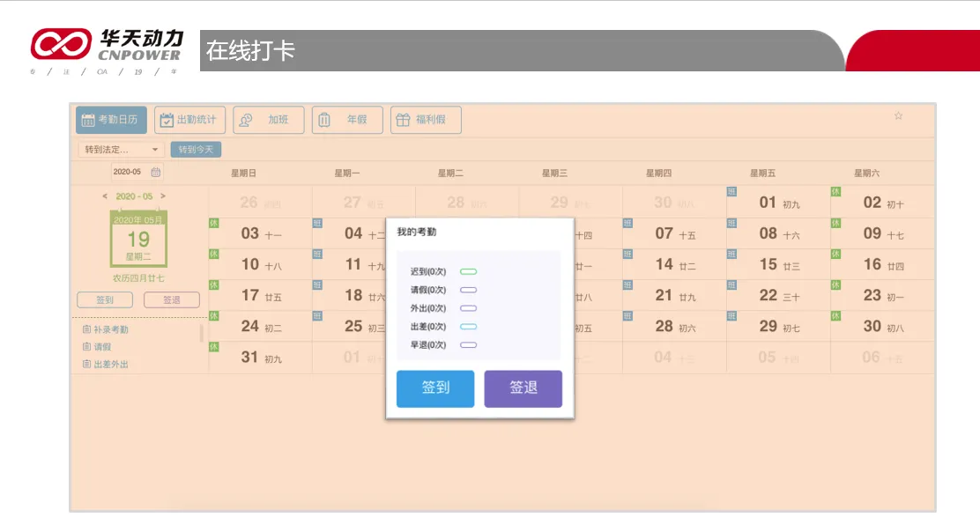Click the green 休 badge on day 03
The width and height of the screenshot is (980, 532).
pos(214,223)
